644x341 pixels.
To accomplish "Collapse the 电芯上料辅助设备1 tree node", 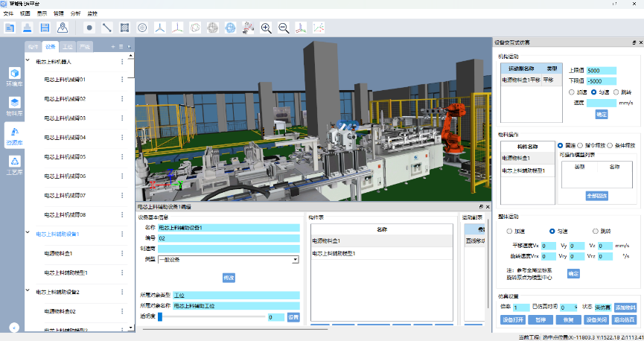I will (28, 232).
